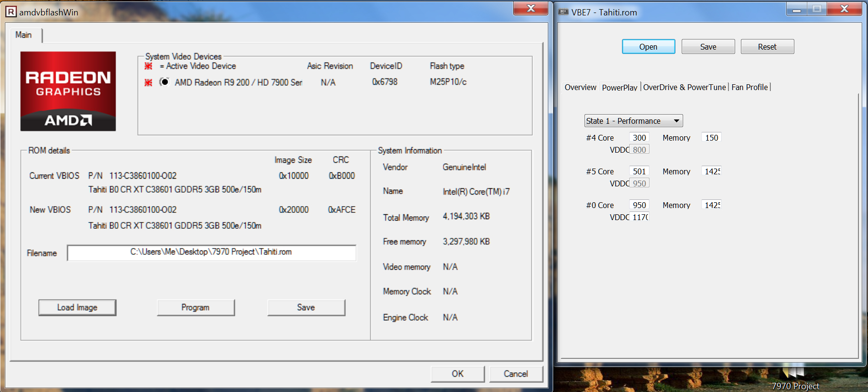The height and width of the screenshot is (392, 868).
Task: Click the New VBIOS image size 0x20000
Action: [294, 209]
